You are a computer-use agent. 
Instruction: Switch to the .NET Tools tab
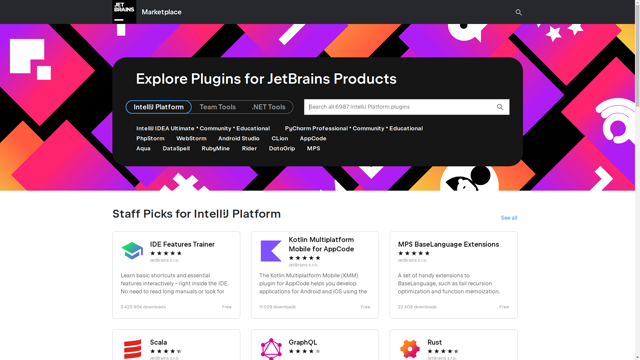268,107
